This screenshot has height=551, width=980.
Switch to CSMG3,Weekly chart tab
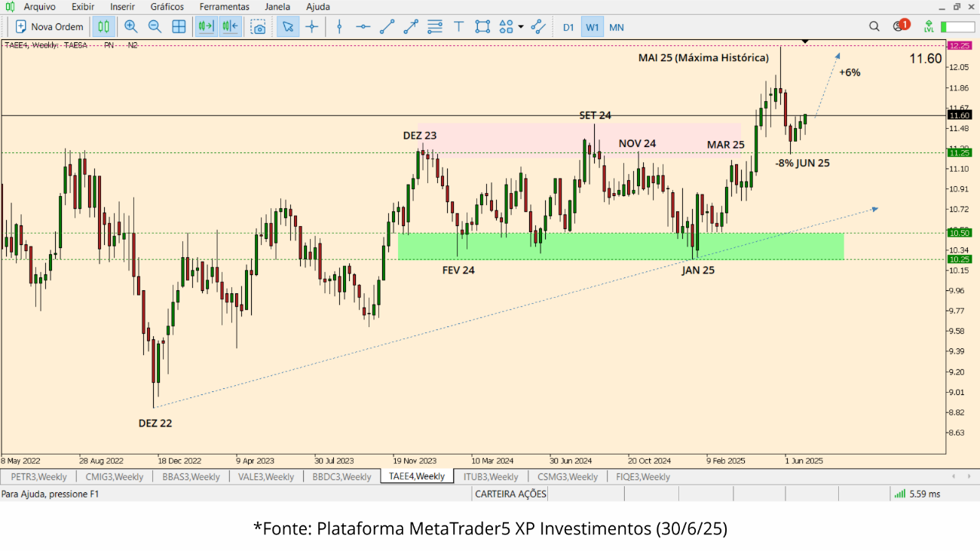[568, 476]
